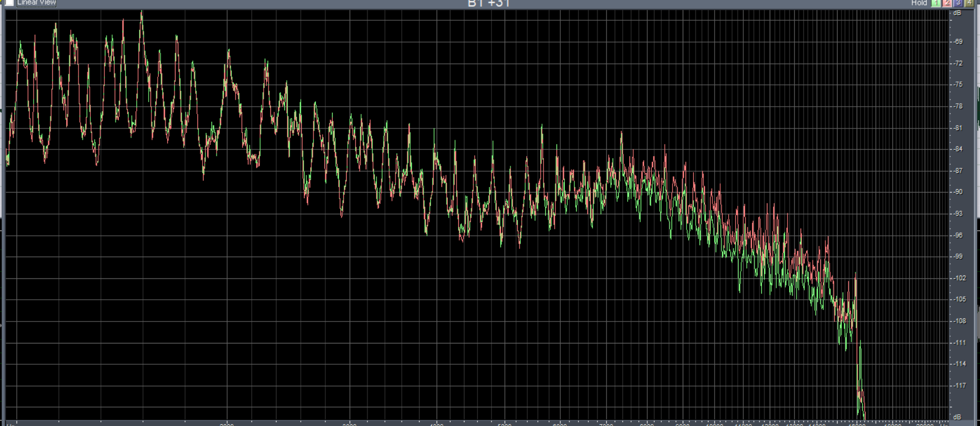This screenshot has height=426, width=980.
Task: Click the -102 dB scale value
Action: pyautogui.click(x=959, y=278)
